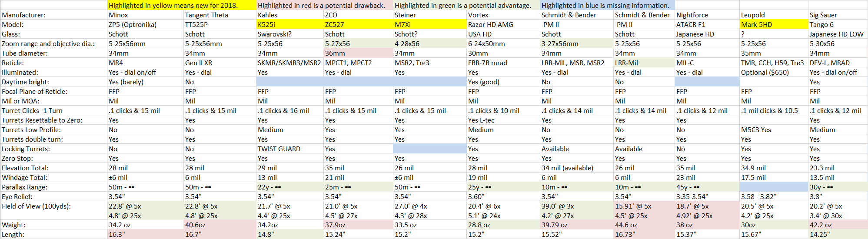
Task: Click the yellow 'Mark 5HD' model cell
Action: [x=774, y=24]
